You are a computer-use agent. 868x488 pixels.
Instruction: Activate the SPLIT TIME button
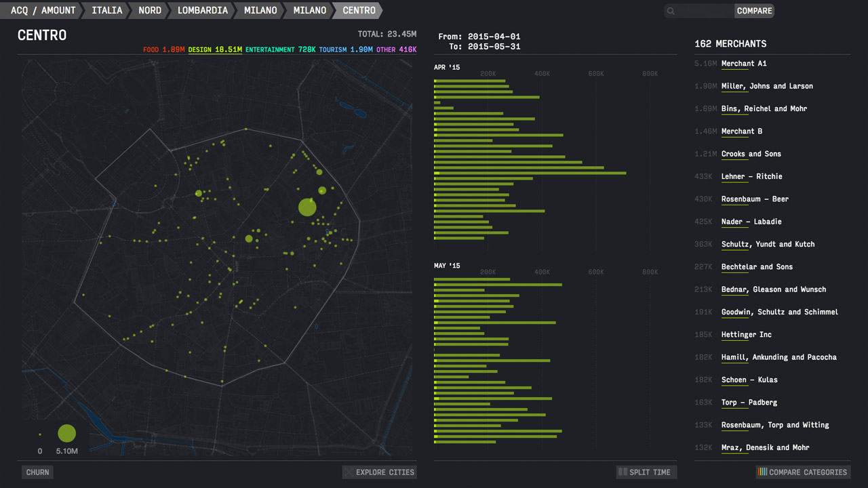(x=646, y=472)
